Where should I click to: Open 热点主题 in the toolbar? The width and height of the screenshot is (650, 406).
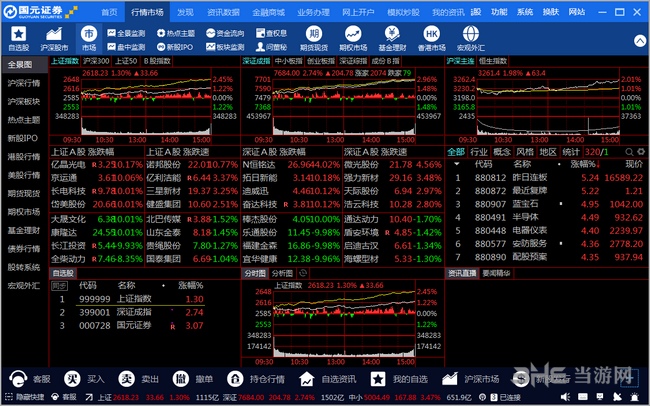176,33
